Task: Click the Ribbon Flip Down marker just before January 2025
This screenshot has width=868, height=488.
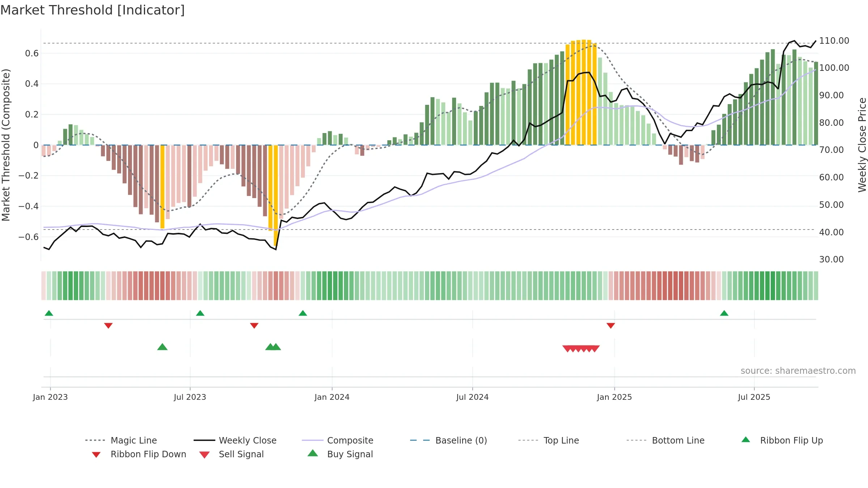Action: coord(611,325)
